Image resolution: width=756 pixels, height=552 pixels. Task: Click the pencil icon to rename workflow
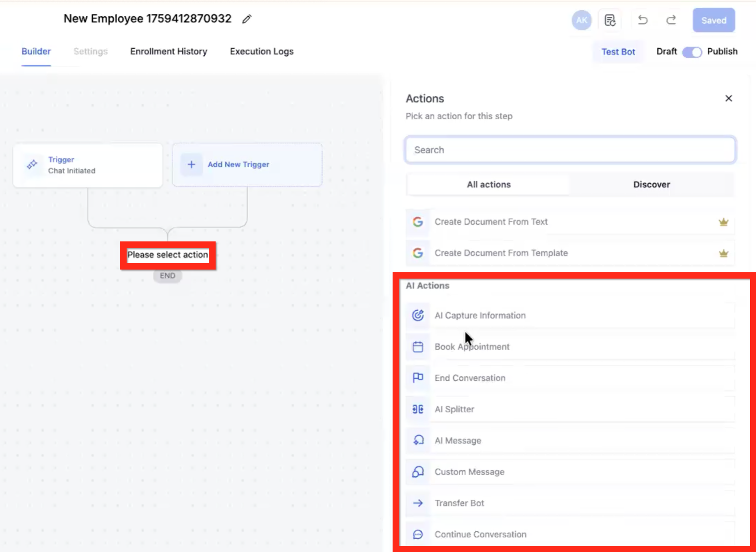point(247,19)
